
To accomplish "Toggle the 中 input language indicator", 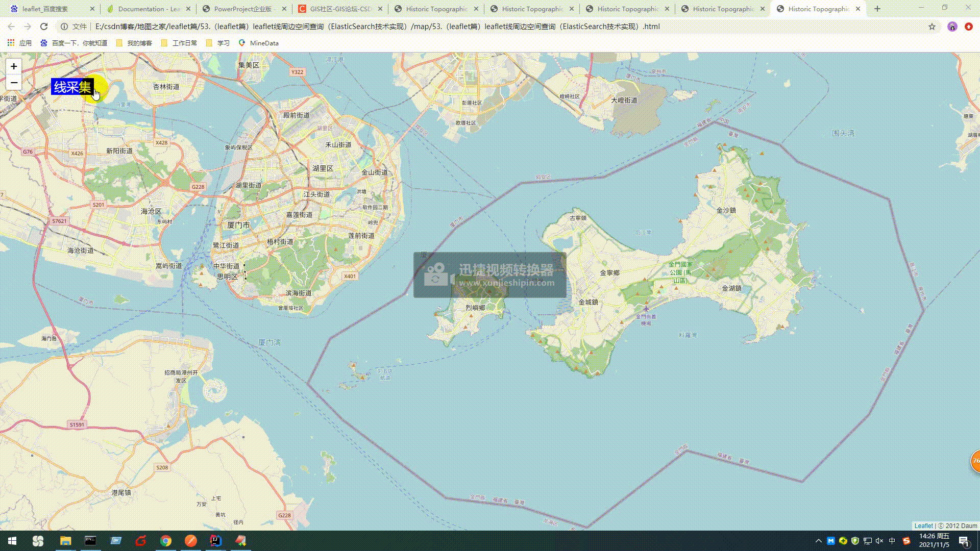I will [x=892, y=541].
